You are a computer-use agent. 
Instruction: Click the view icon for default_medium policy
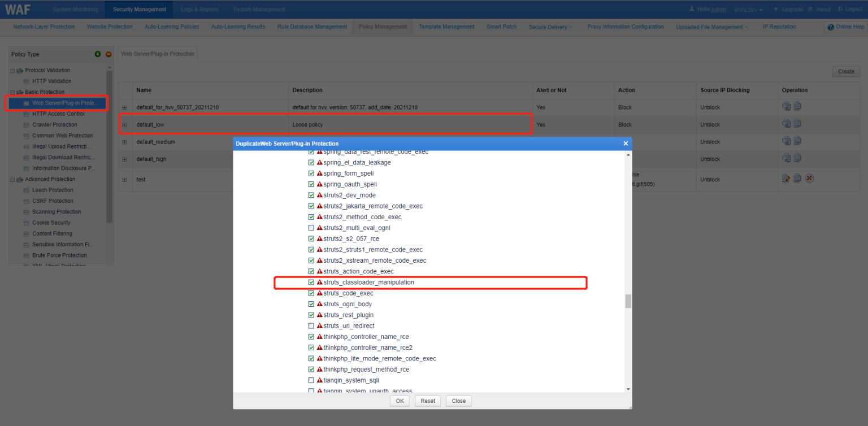786,141
